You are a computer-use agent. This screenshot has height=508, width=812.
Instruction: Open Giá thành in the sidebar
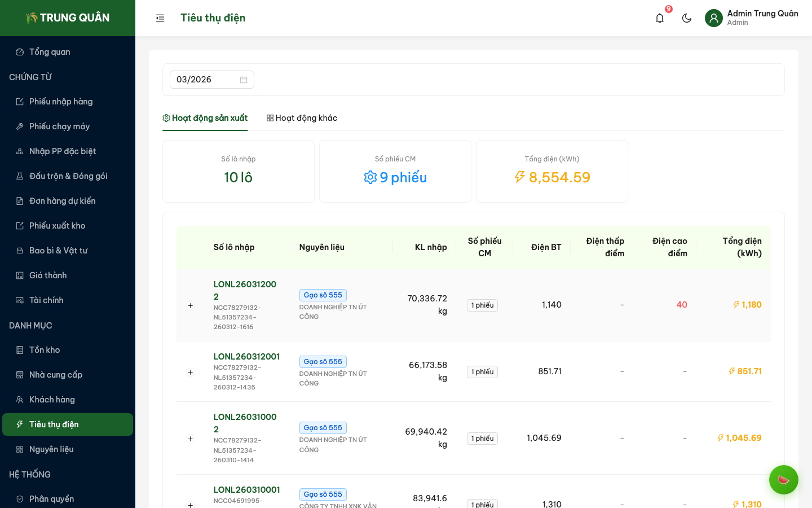48,275
